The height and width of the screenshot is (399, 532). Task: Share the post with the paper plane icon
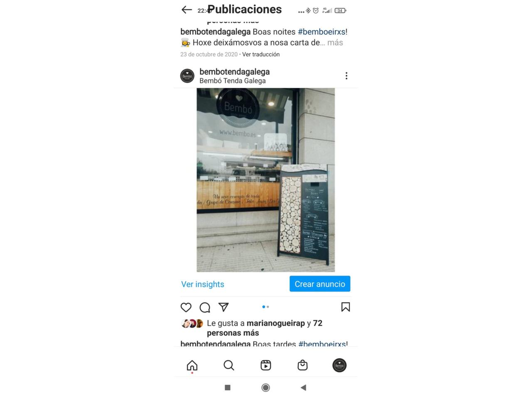pyautogui.click(x=224, y=307)
